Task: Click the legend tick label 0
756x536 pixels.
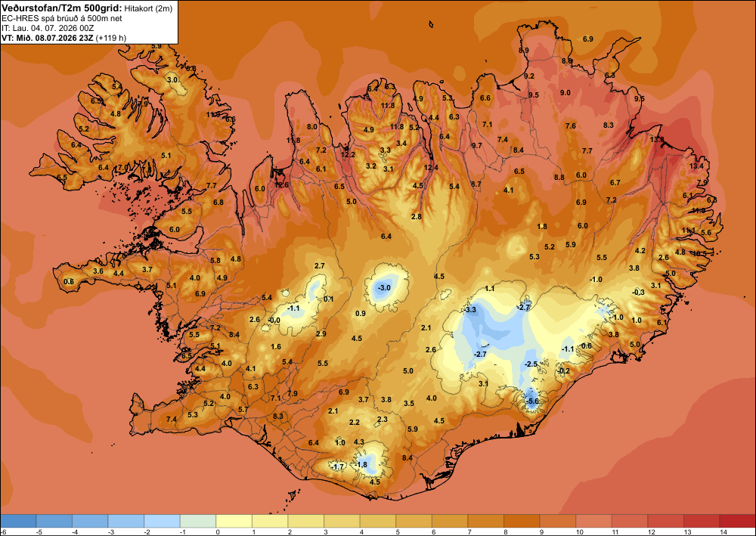Action: [x=218, y=532]
